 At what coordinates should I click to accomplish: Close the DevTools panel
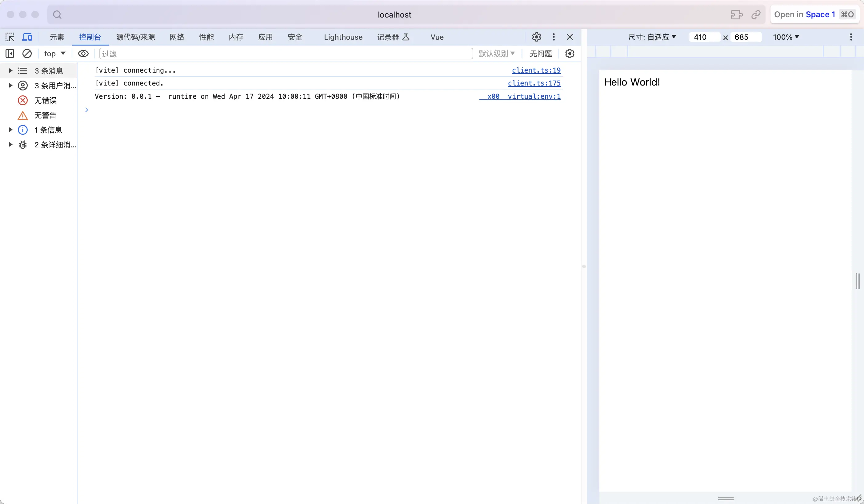pyautogui.click(x=570, y=37)
